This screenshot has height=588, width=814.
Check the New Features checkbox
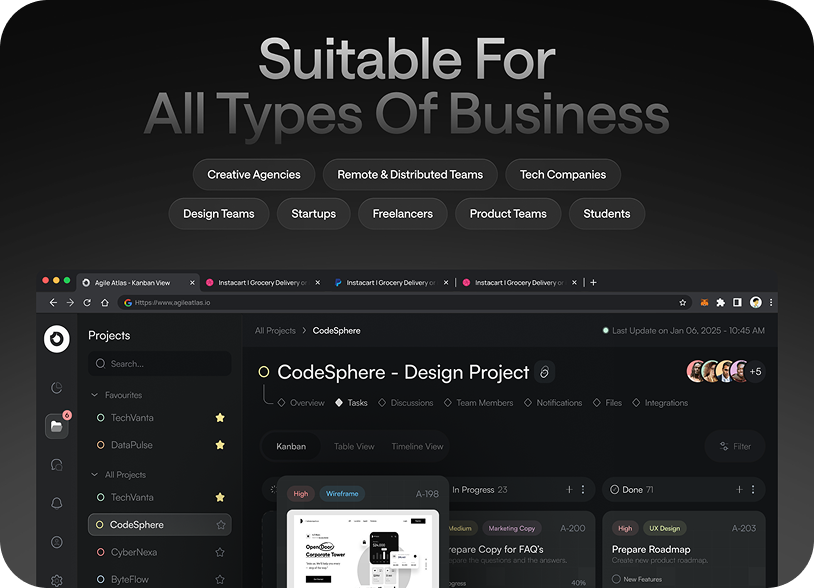pos(616,579)
